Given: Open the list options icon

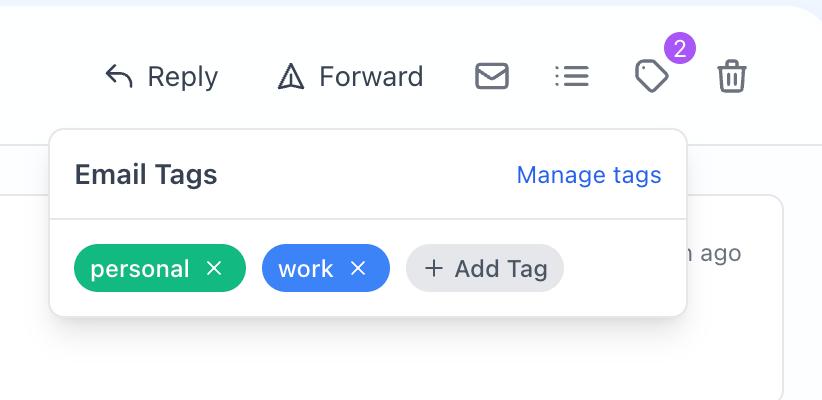Looking at the screenshot, I should (x=572, y=76).
